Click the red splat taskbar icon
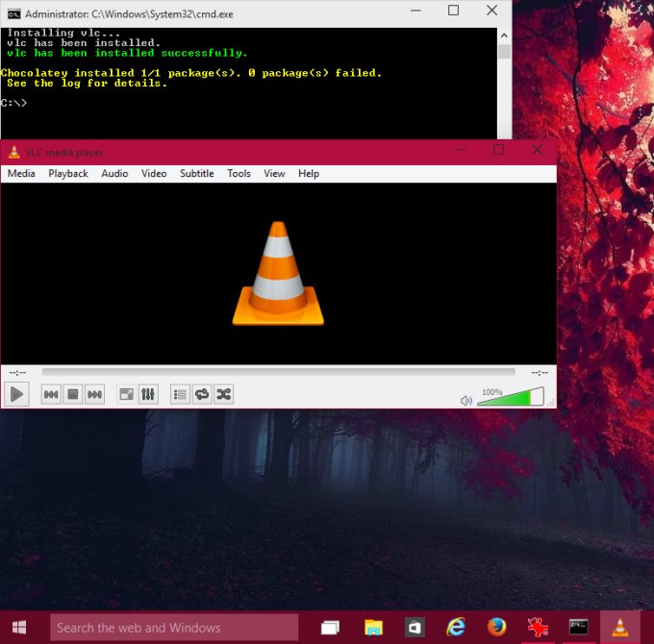Screen dimensions: 654x644 pyautogui.click(x=538, y=628)
